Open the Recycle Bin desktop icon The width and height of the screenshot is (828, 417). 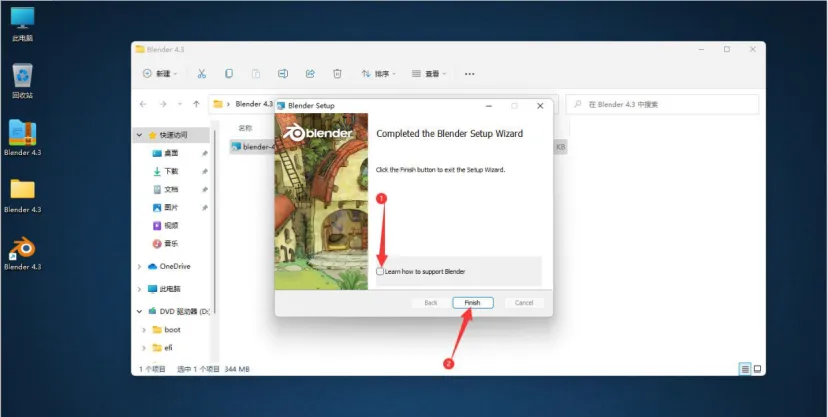(22, 81)
